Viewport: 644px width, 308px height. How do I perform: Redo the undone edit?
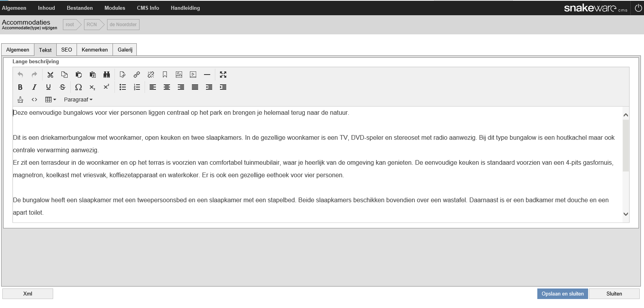coord(34,75)
